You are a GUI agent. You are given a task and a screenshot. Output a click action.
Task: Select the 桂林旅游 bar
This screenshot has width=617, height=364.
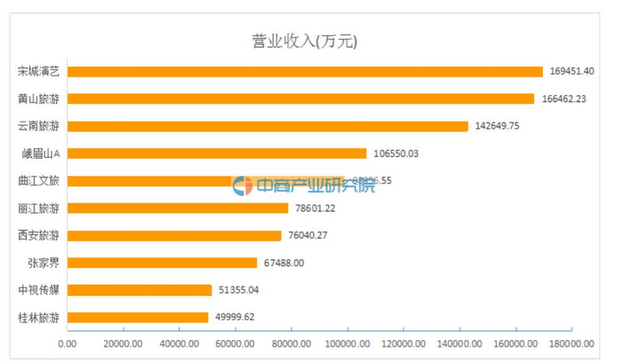[x=138, y=317]
